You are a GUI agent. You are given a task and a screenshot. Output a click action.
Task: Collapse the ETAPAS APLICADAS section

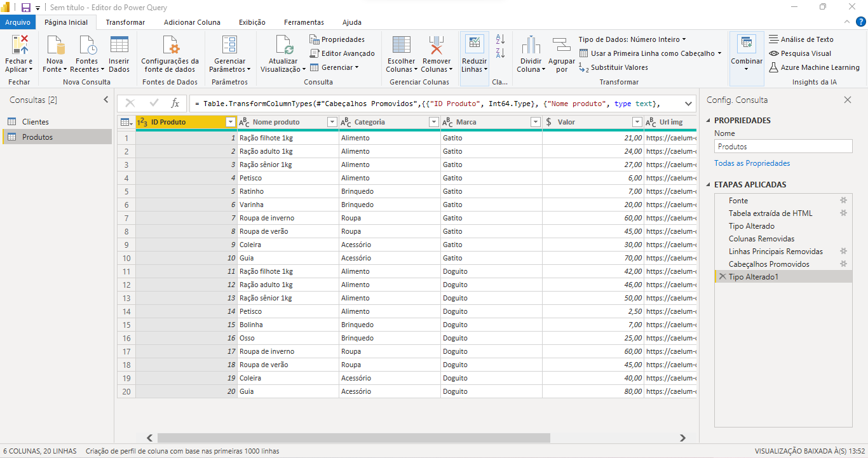point(709,185)
